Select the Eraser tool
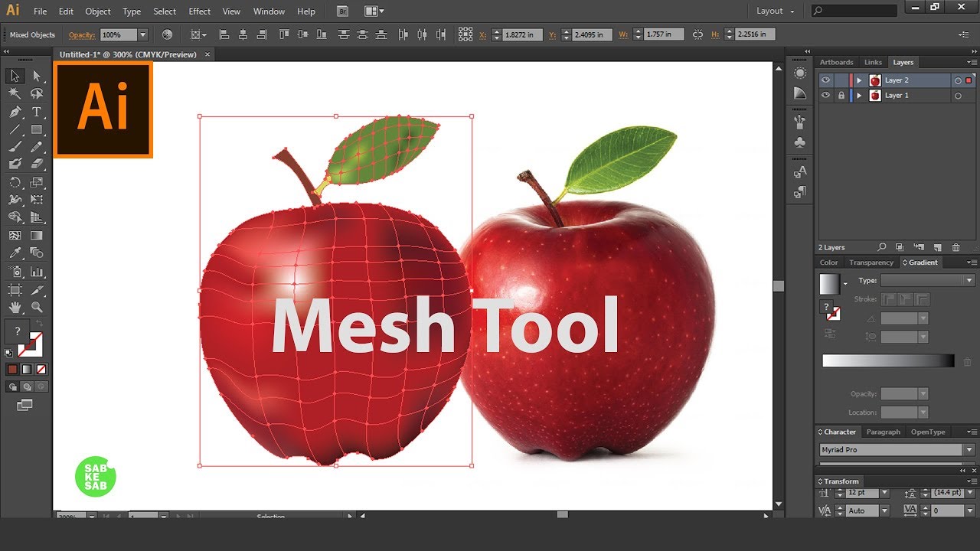Viewport: 980px width, 551px height. tap(37, 164)
